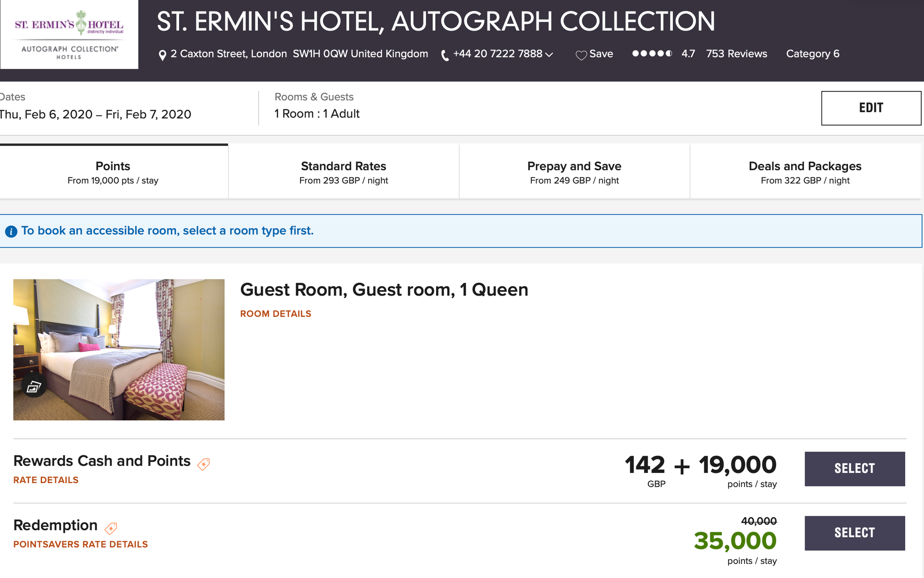Select the Deals and Packages tab
Screen dimensions: 924x578
tap(805, 171)
